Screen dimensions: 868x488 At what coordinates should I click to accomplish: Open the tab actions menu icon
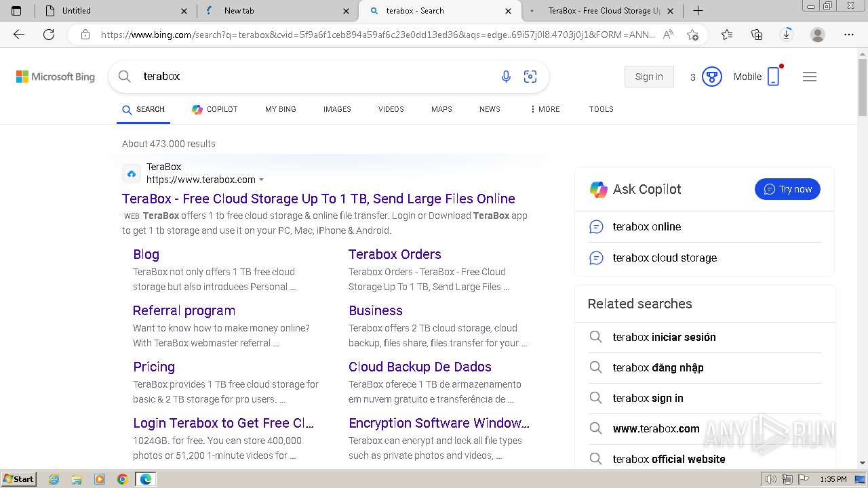pos(16,11)
